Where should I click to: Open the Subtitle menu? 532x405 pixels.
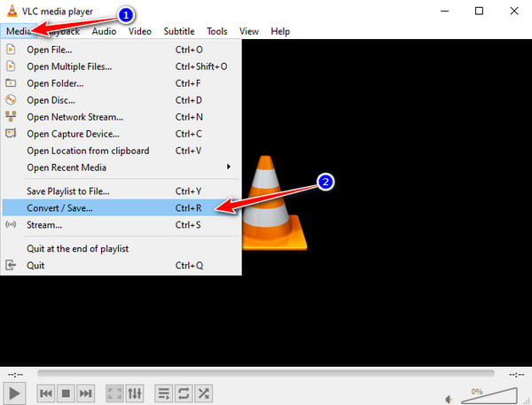pos(179,31)
